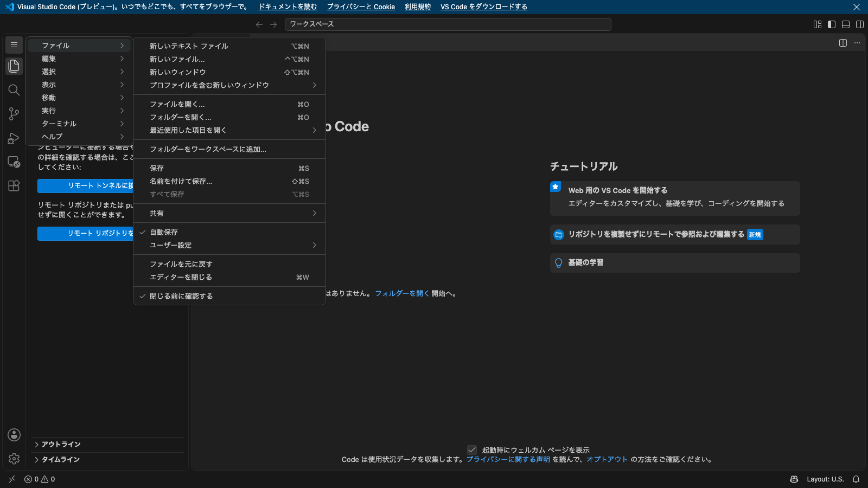The height and width of the screenshot is (488, 868).
Task: Open the Manage gear icon
Action: [14, 459]
